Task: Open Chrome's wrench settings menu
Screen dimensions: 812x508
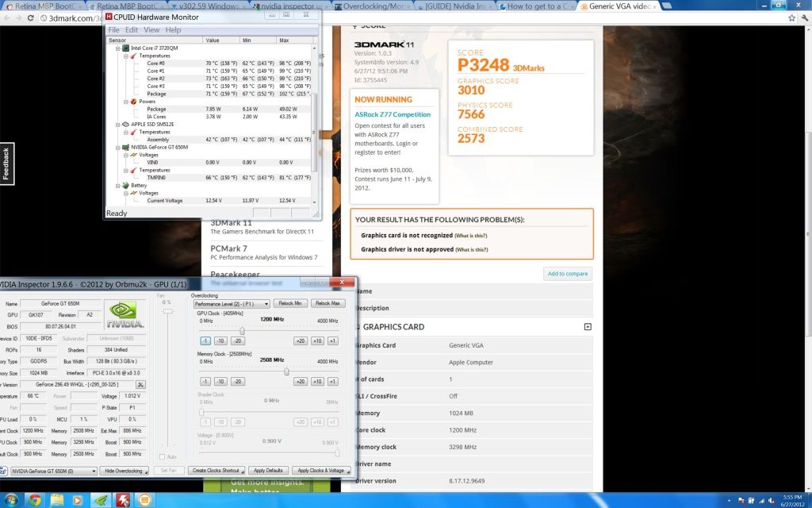Action: tap(805, 17)
